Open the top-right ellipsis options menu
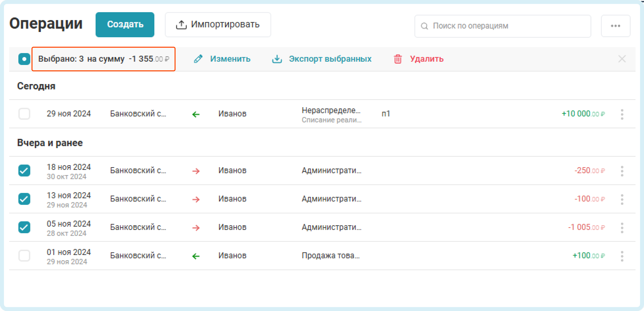The height and width of the screenshot is (311, 644). [x=615, y=26]
